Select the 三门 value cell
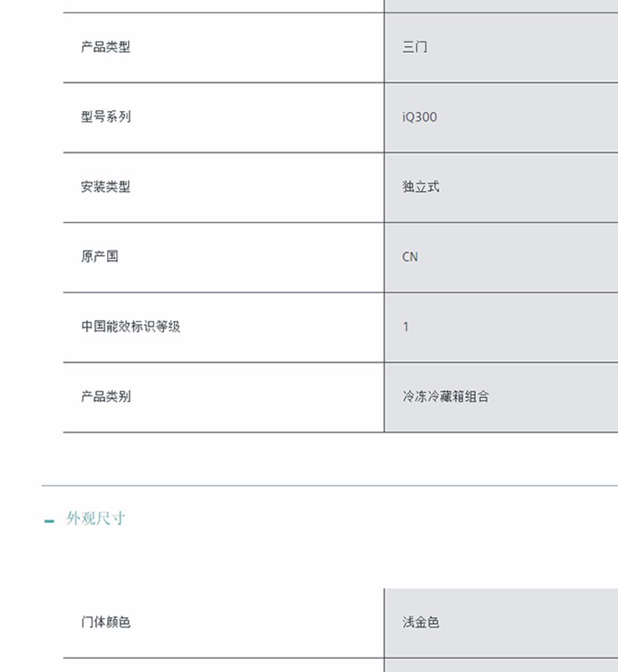 pos(415,47)
